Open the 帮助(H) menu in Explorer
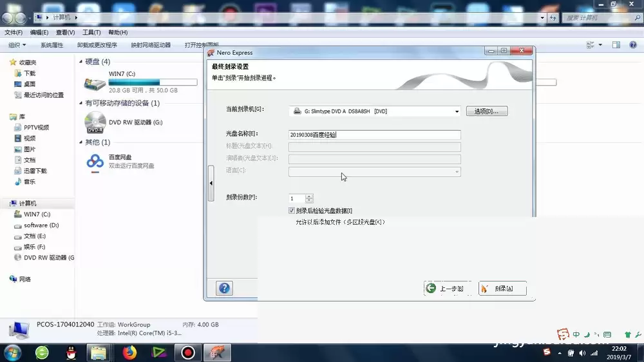Image resolution: width=644 pixels, height=362 pixels. tap(118, 32)
